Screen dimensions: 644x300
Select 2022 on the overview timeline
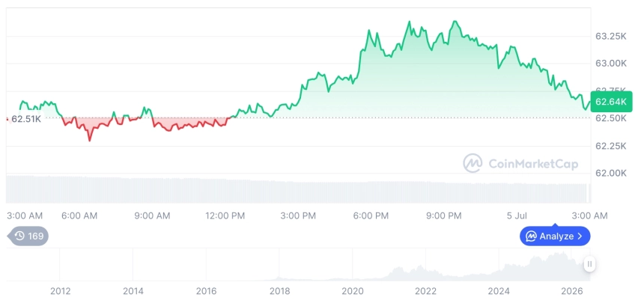click(425, 291)
